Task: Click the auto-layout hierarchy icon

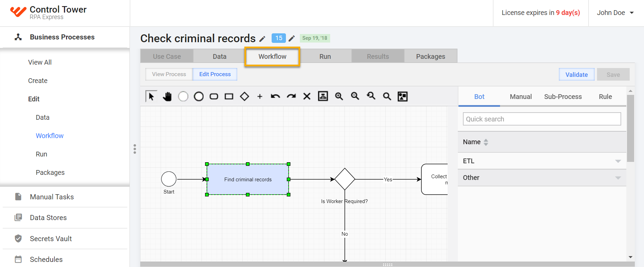Action: pyautogui.click(x=323, y=96)
